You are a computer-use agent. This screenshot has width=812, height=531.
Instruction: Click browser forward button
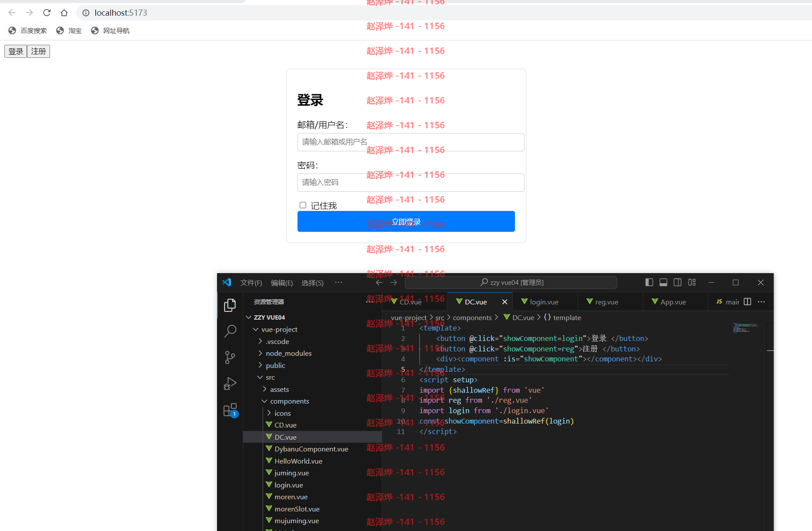coord(29,13)
